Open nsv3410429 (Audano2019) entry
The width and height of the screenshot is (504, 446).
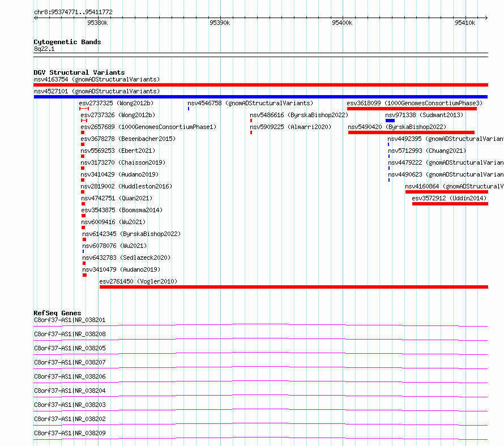119,174
